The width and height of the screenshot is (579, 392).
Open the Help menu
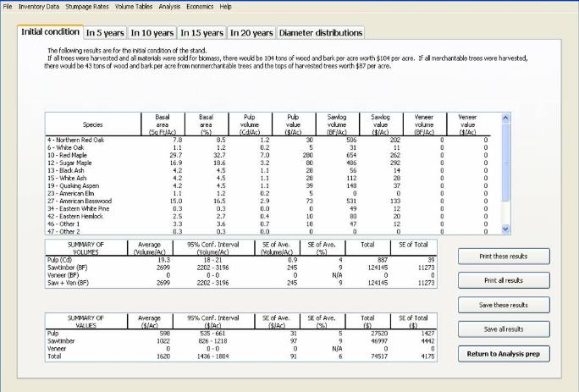226,6
